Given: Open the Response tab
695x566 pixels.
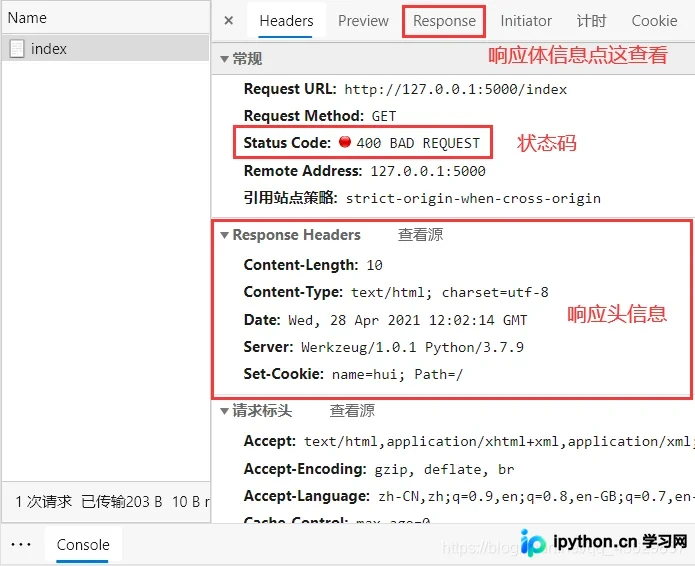Looking at the screenshot, I should tap(444, 21).
